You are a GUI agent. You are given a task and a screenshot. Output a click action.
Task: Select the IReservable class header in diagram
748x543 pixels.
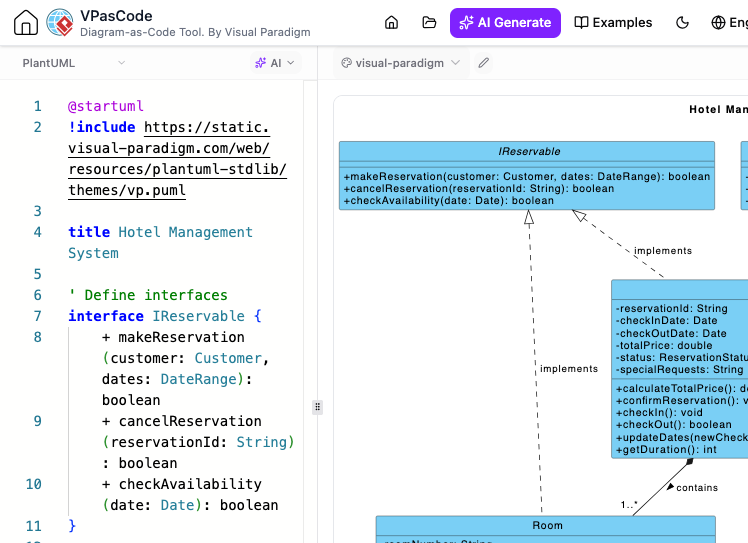tap(529, 151)
